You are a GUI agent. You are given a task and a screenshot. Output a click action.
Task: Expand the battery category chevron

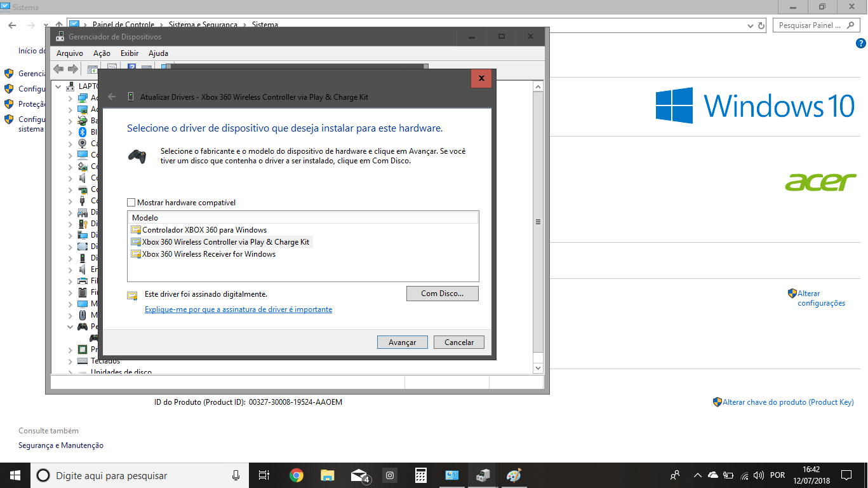click(70, 121)
